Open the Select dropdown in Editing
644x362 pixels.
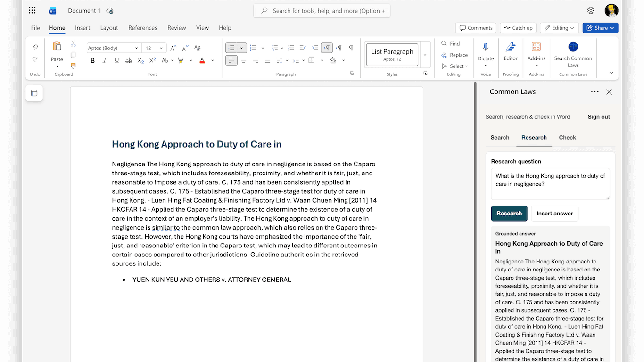(x=455, y=66)
